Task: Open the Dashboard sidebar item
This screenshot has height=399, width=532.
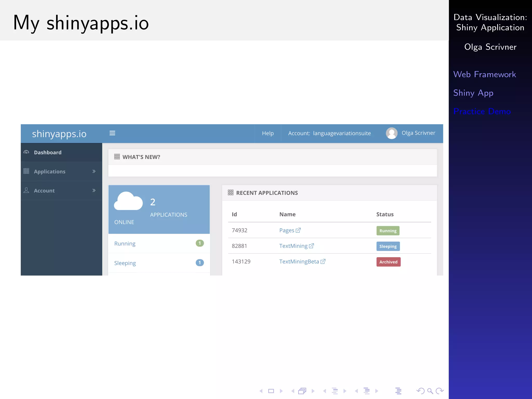Action: [61, 152]
